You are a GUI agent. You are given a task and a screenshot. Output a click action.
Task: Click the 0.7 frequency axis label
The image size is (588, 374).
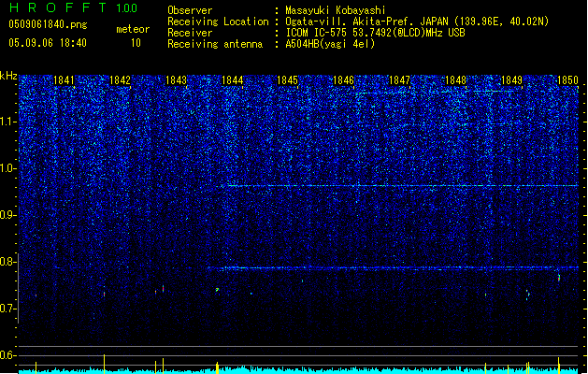click(x=8, y=309)
